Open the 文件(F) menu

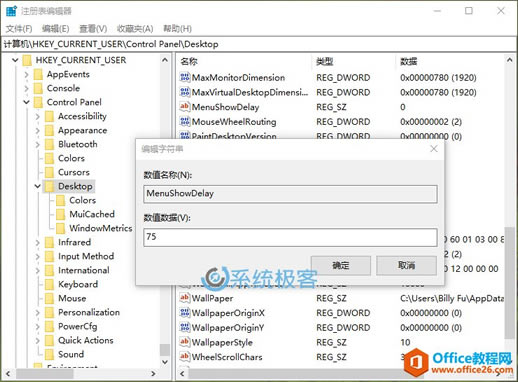[x=19, y=29]
